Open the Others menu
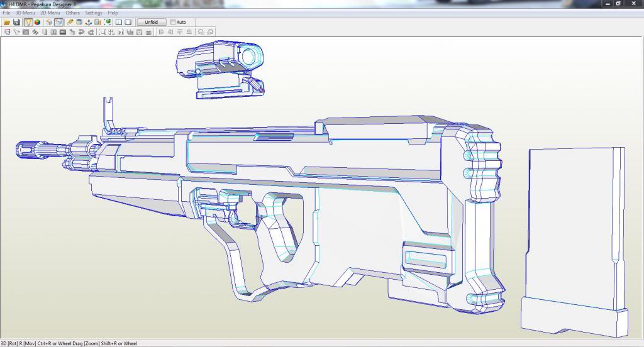Image resolution: width=644 pixels, height=347 pixels. 73,13
